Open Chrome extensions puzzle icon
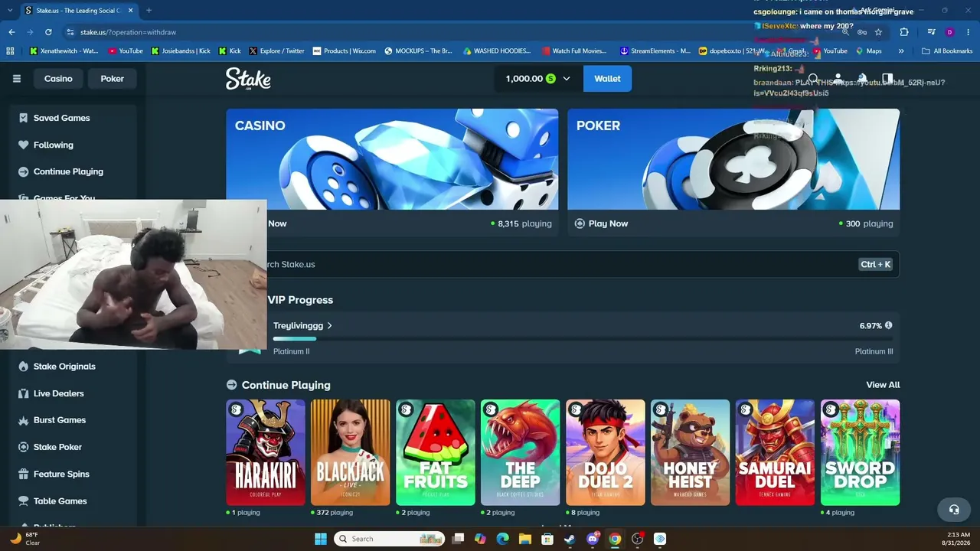Viewport: 980px width, 551px height. (x=904, y=32)
